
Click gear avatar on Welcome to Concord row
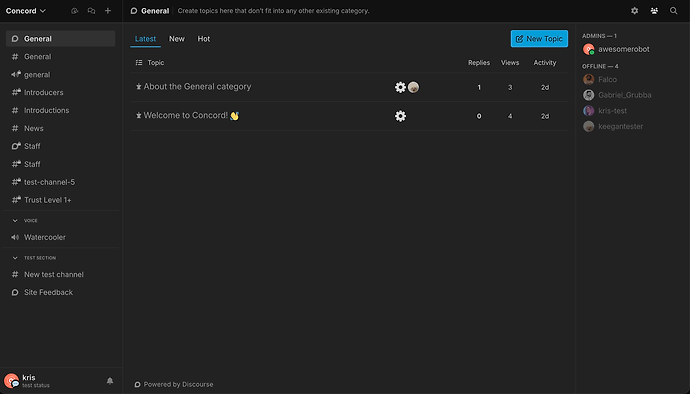(400, 116)
